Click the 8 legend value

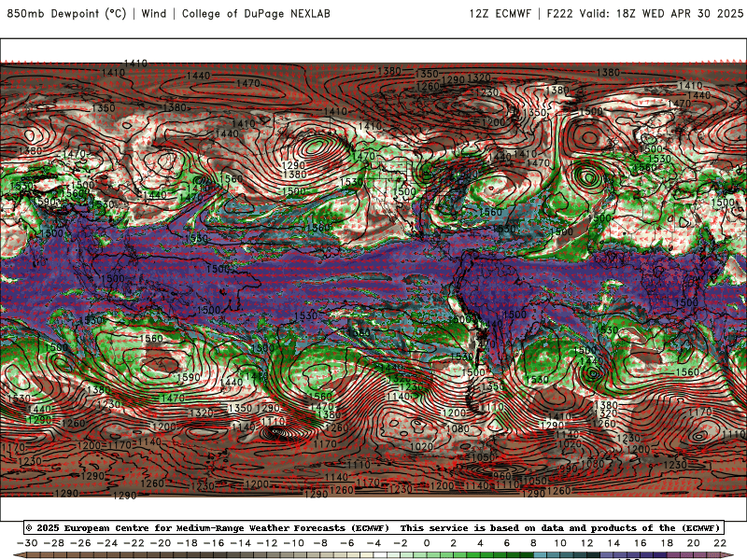pos(533,543)
